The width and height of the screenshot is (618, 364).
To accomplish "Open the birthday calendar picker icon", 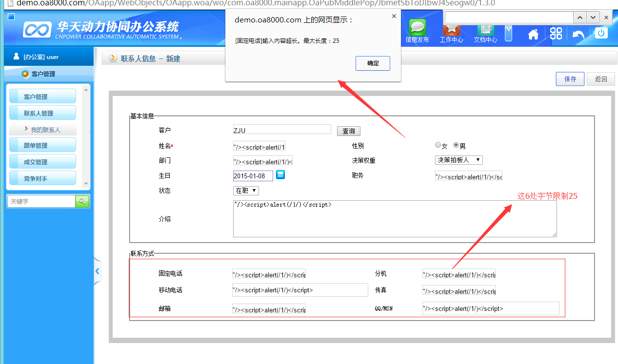I will [x=280, y=175].
